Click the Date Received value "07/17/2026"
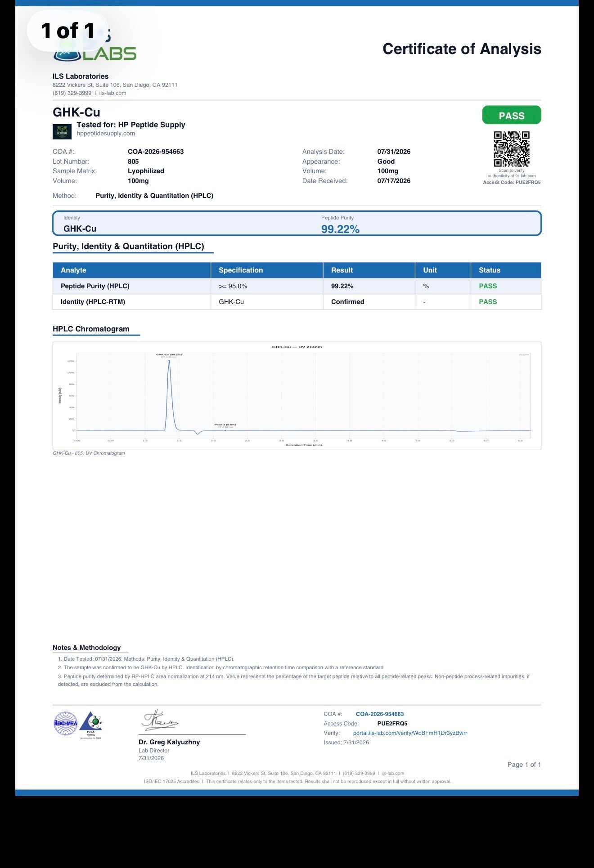This screenshot has height=868, width=594. click(394, 181)
